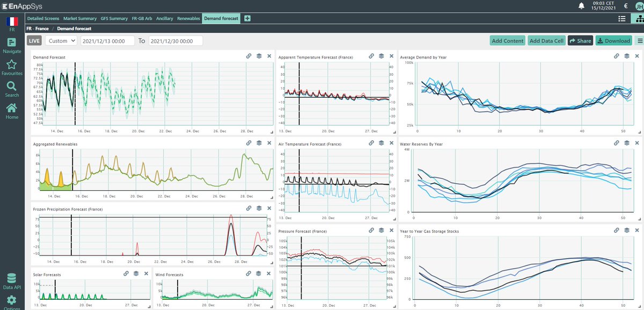Open the Renewables tab

pyautogui.click(x=188, y=19)
